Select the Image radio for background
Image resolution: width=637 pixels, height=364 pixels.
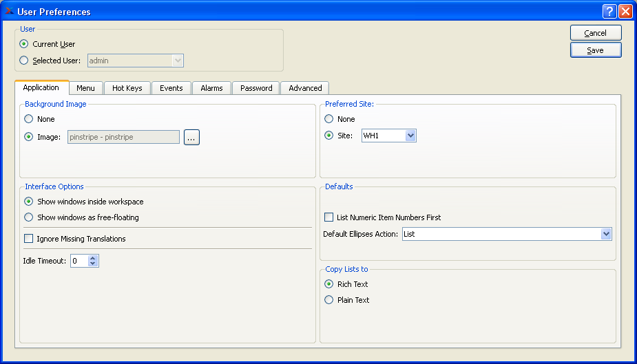pyautogui.click(x=28, y=137)
